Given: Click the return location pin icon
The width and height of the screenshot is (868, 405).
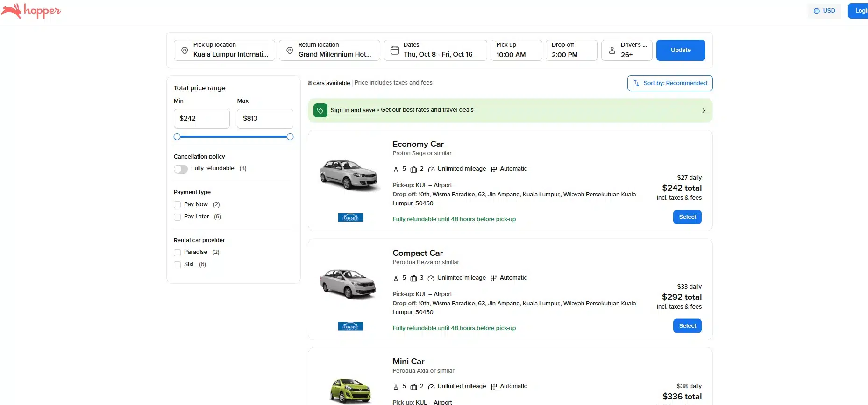Looking at the screenshot, I should 290,50.
